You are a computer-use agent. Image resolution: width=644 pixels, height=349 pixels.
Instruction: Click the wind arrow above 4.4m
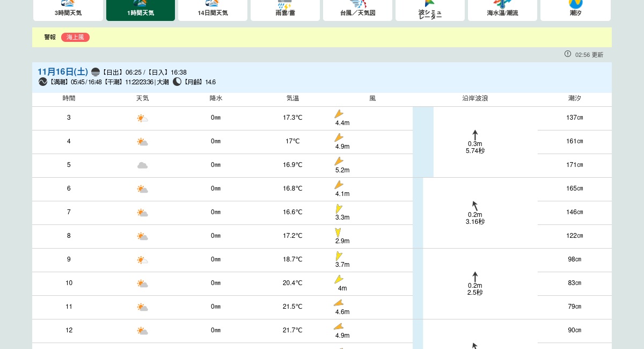coord(339,114)
